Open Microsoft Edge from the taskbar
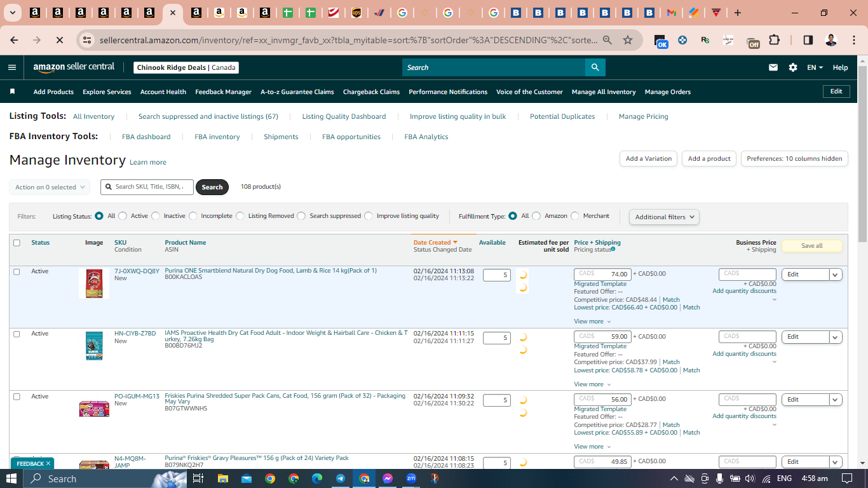The height and width of the screenshot is (488, 868). tap(317, 478)
